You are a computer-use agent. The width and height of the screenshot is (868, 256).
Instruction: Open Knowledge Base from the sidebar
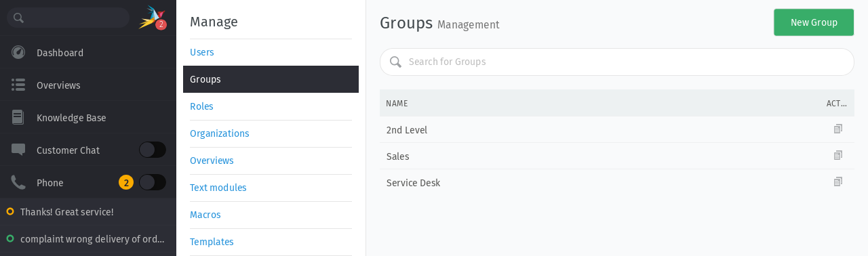pyautogui.click(x=88, y=118)
